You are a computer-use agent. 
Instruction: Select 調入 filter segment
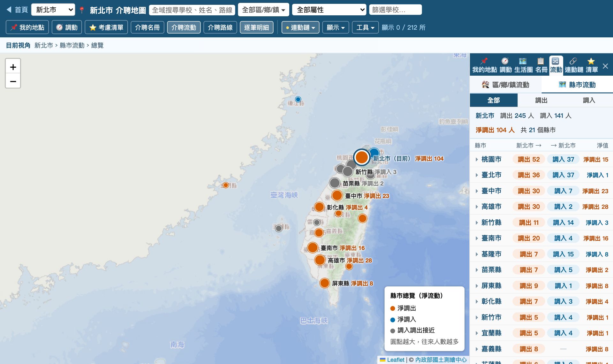[589, 100]
